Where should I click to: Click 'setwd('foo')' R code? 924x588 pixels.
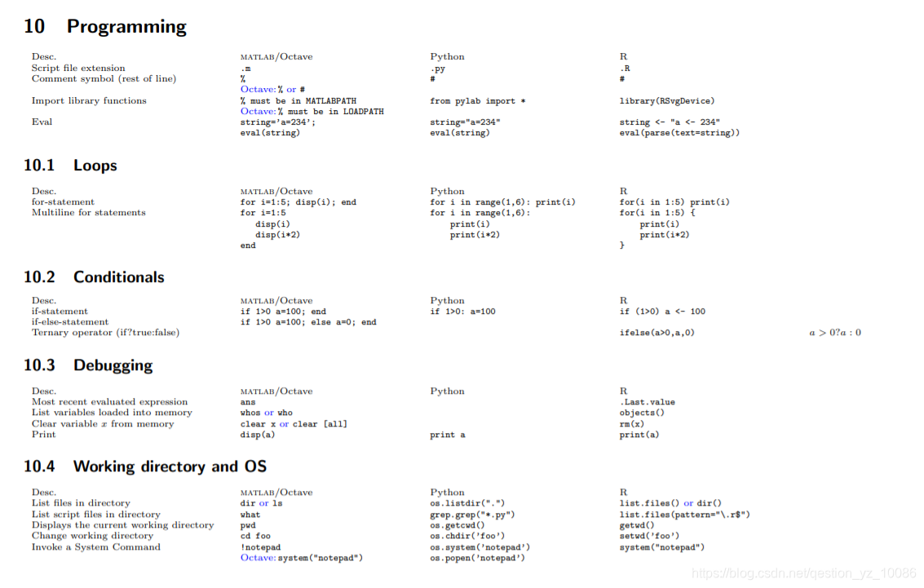coord(649,536)
